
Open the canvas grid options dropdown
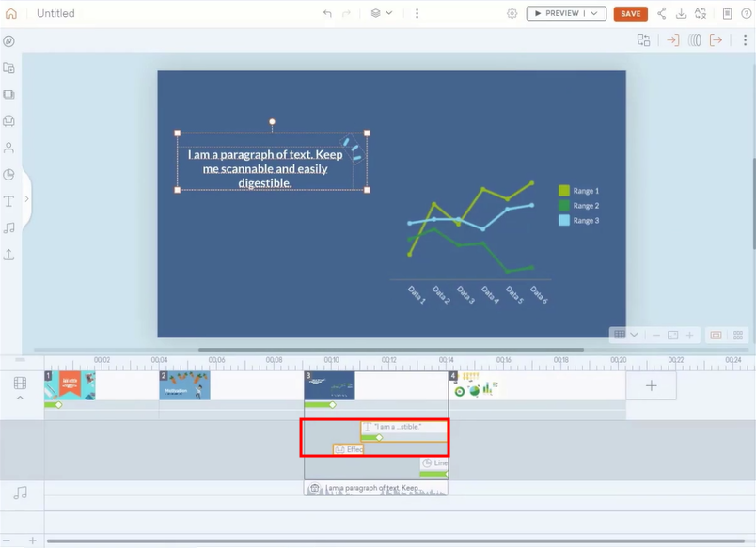626,335
